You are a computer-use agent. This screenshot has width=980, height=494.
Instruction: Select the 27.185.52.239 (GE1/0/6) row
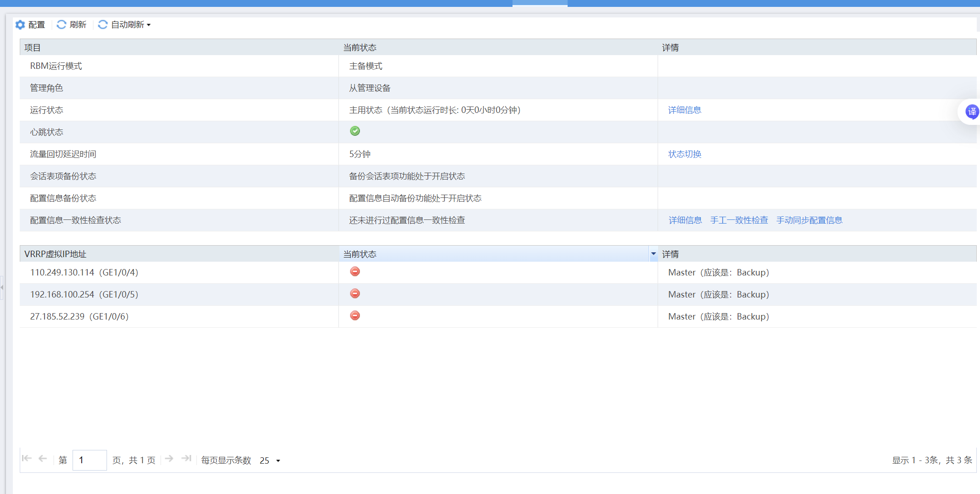click(x=498, y=317)
